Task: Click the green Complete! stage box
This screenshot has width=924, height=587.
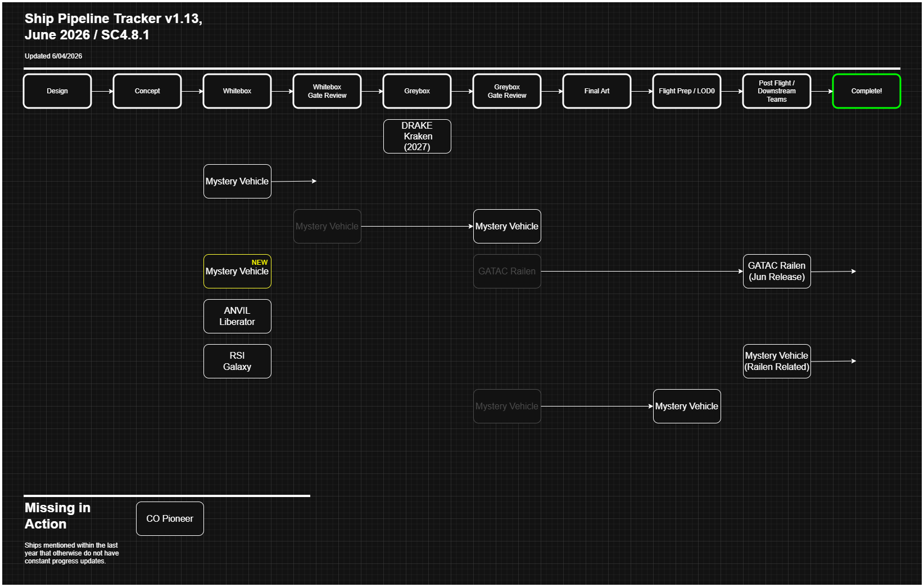Action: (867, 91)
